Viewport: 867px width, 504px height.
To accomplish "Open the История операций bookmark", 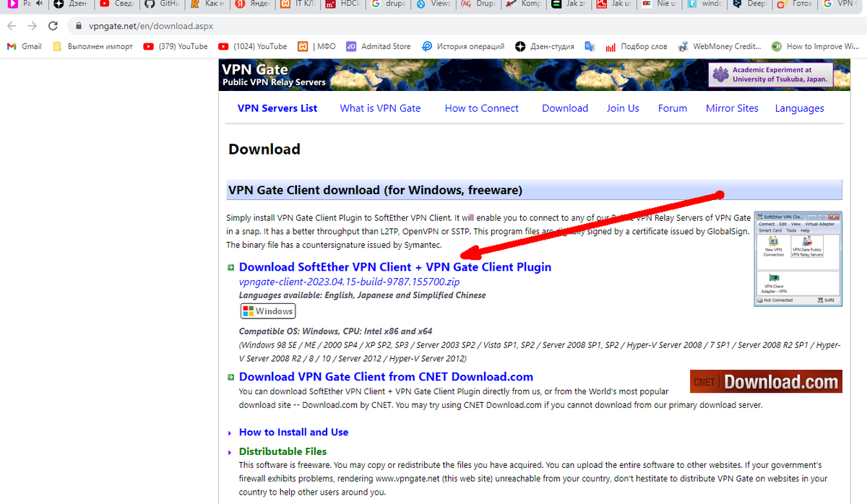I will [x=463, y=46].
